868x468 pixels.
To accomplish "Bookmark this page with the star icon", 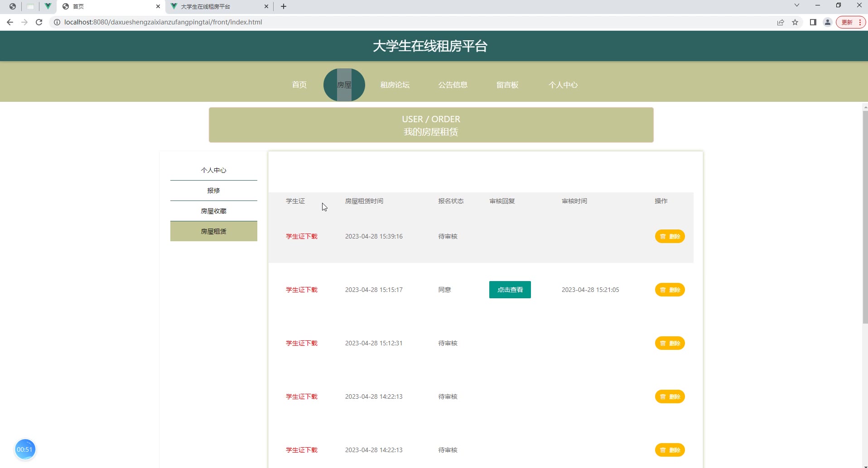I will (x=795, y=22).
